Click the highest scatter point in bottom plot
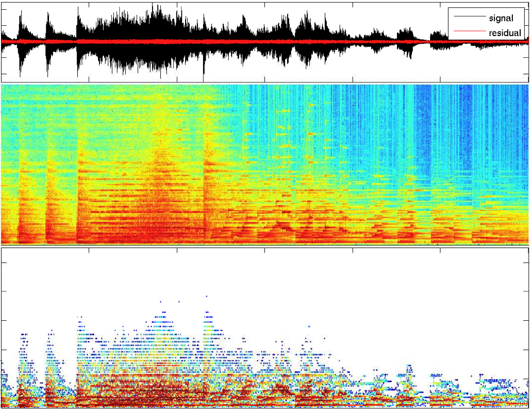This screenshot has height=410, width=532. (x=207, y=297)
